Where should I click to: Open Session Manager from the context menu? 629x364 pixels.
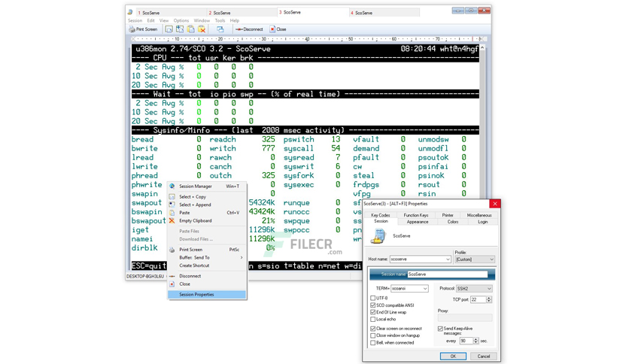[207, 187]
